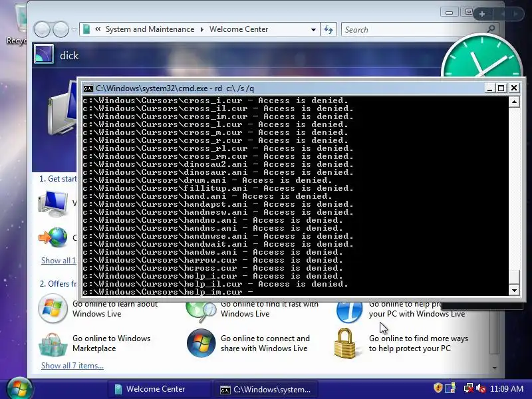Click the 1. Get started heading
Viewport: 532px width, 399px height.
click(58, 179)
